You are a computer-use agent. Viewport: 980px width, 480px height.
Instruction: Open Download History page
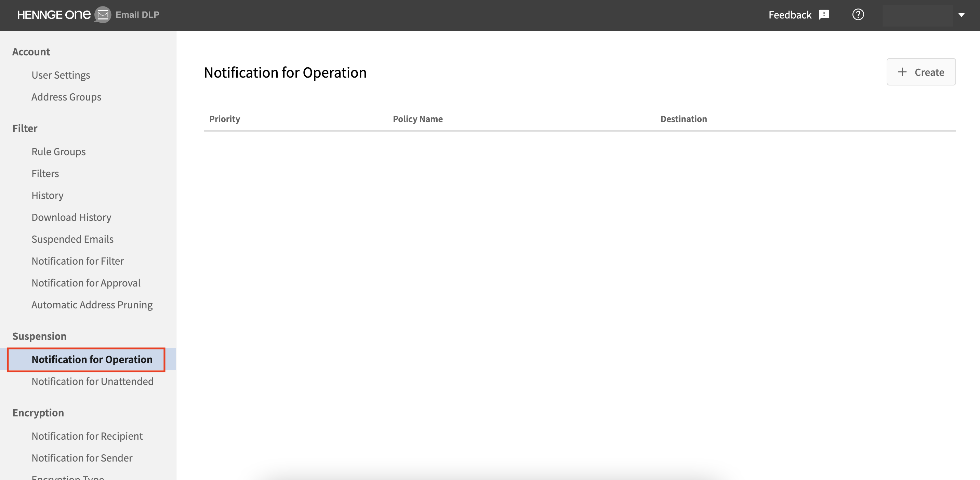[71, 217]
